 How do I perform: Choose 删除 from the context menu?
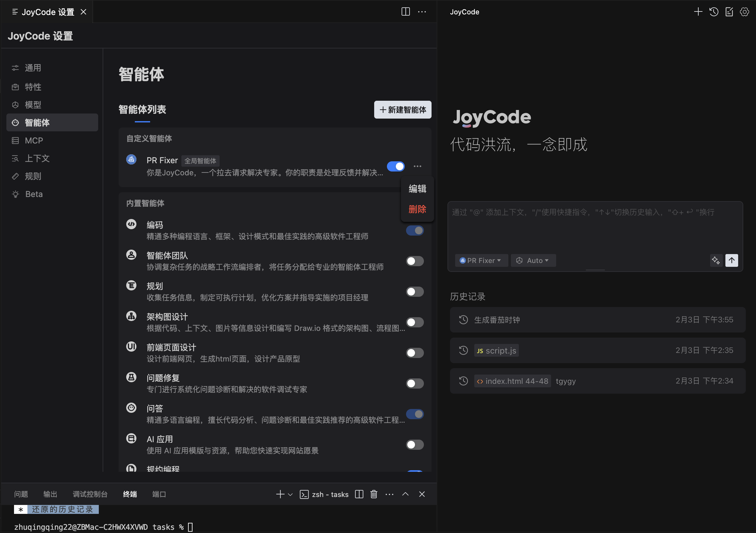point(417,209)
